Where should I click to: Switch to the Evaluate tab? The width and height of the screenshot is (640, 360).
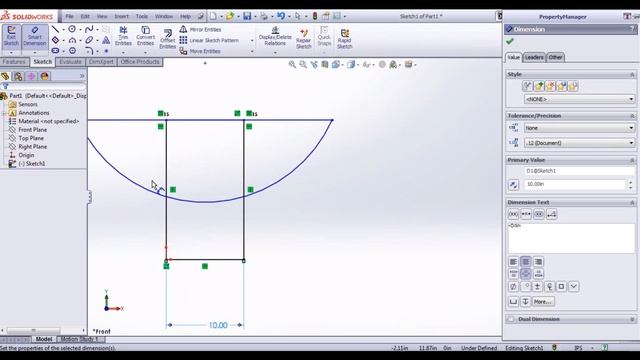70,62
